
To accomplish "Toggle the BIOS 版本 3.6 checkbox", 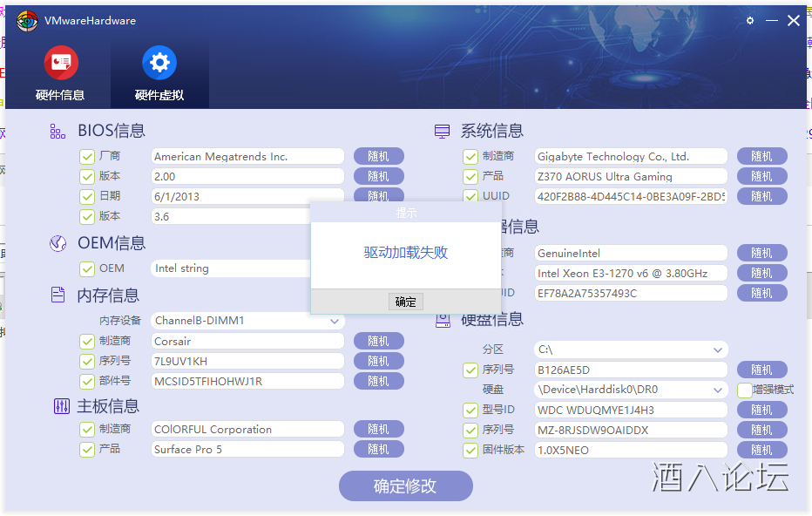I will click(x=87, y=216).
